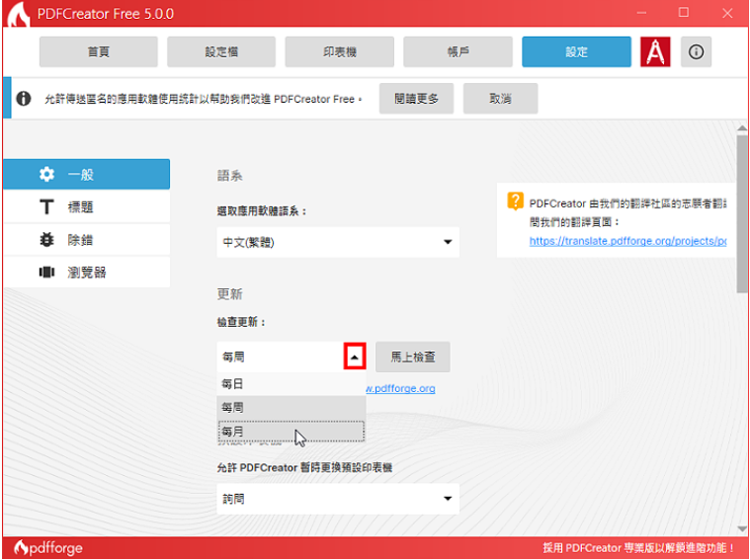
Task: Click the 檢查更新 label
Action: [241, 322]
